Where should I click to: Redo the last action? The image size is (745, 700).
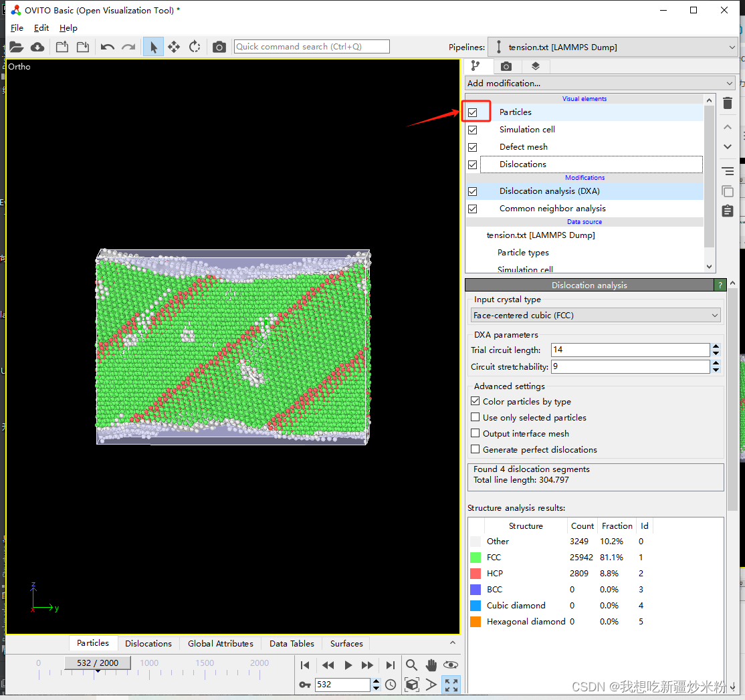pos(128,47)
